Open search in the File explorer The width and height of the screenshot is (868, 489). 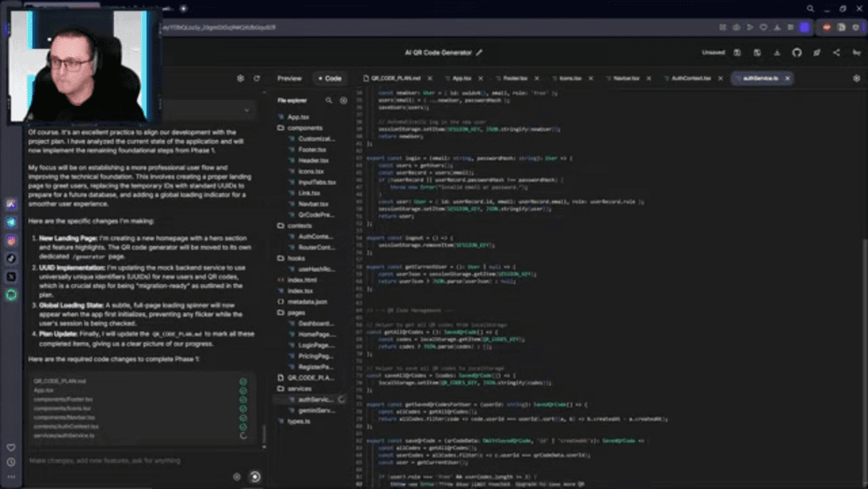(x=329, y=101)
